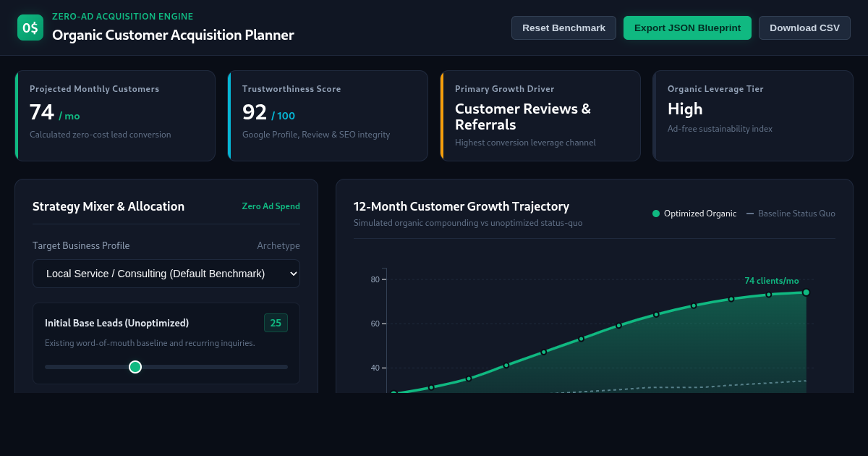Click the '74 clients/mo' chart label

(x=772, y=281)
